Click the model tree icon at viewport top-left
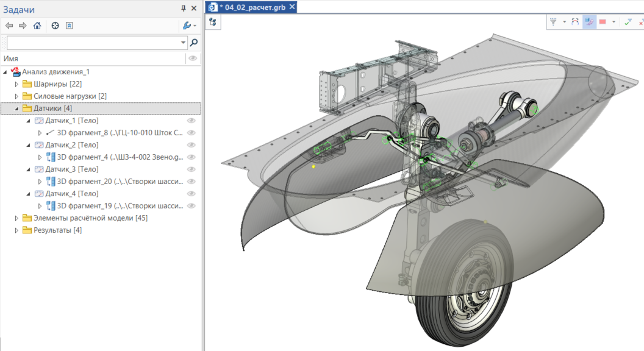Image resolution: width=644 pixels, height=351 pixels. point(213,22)
